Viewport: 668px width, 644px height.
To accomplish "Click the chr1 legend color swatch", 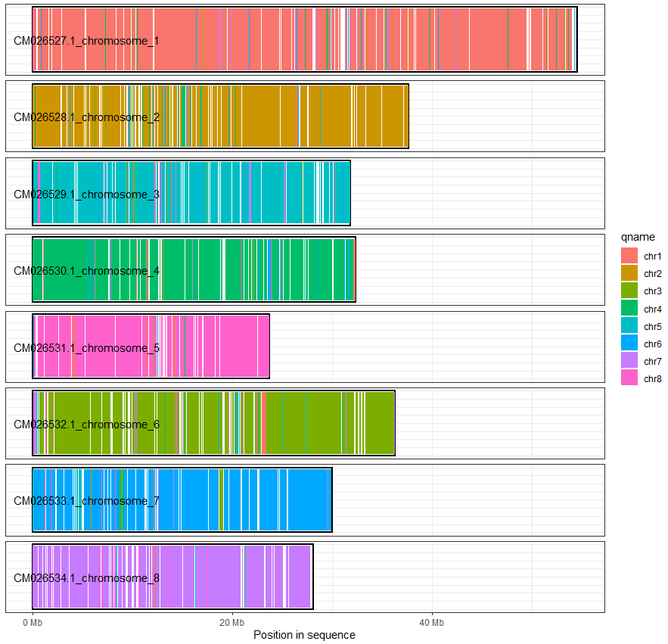I will coord(629,256).
